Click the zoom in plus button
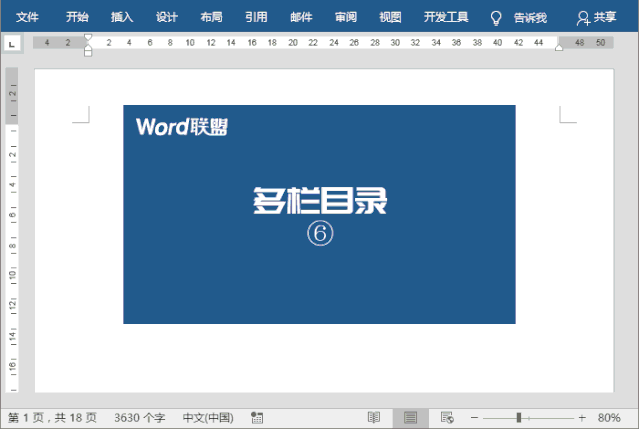The image size is (639, 429). click(582, 418)
